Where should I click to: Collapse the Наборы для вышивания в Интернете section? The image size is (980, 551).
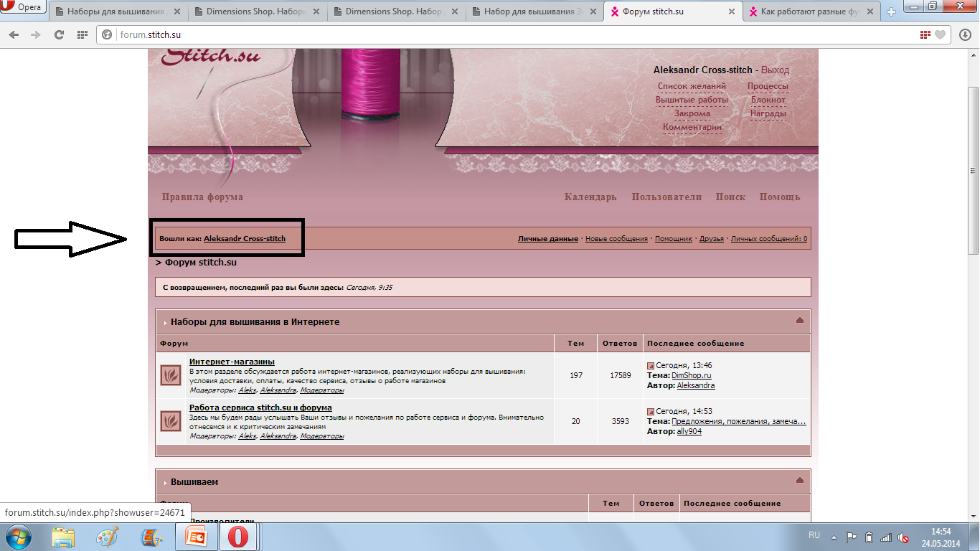pyautogui.click(x=800, y=321)
